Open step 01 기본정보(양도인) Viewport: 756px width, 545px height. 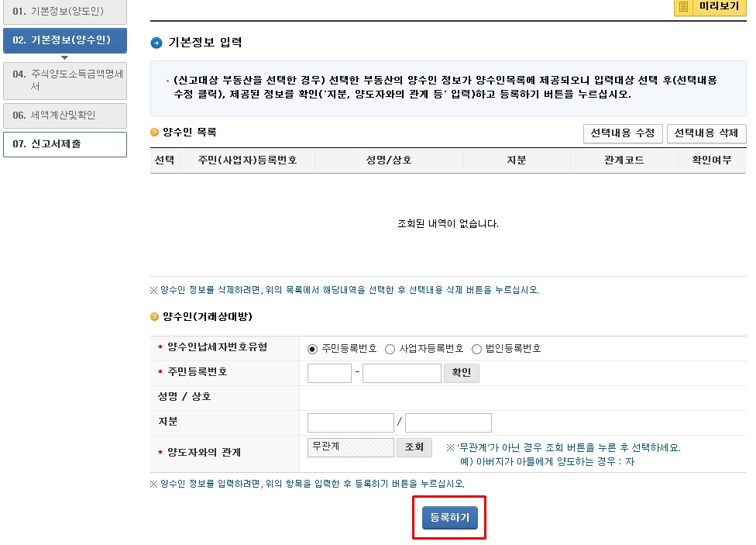[65, 11]
